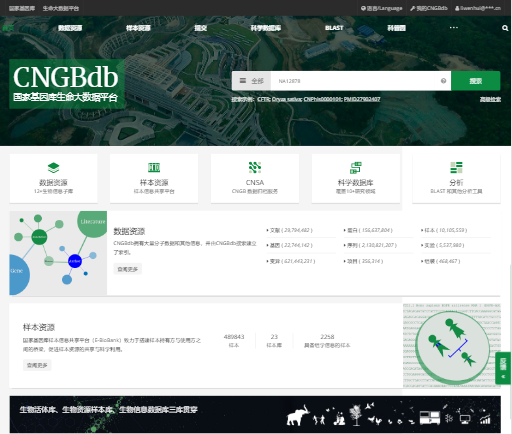Open 基因 (22,744,142) data link
This screenshot has width=512, height=434.
pos(291,245)
